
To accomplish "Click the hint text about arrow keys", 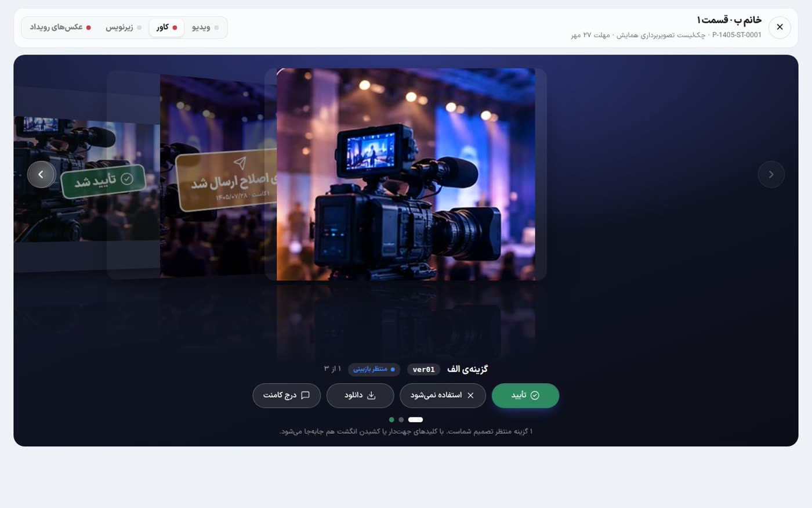I will click(406, 431).
